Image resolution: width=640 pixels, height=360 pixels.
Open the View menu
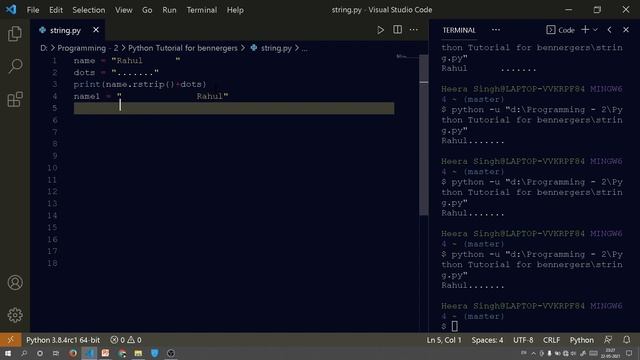click(123, 10)
